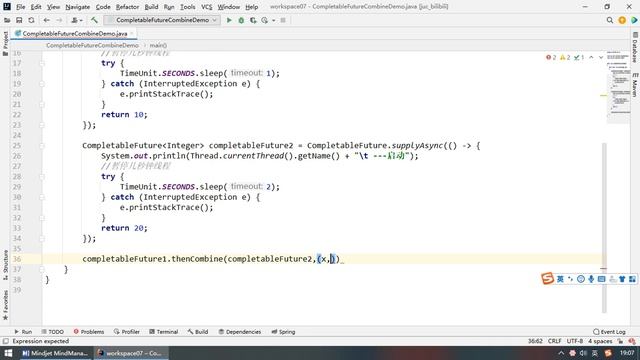The image size is (640, 360).
Task: Open the Sogou soft keyboard icon
Action: (x=602, y=279)
